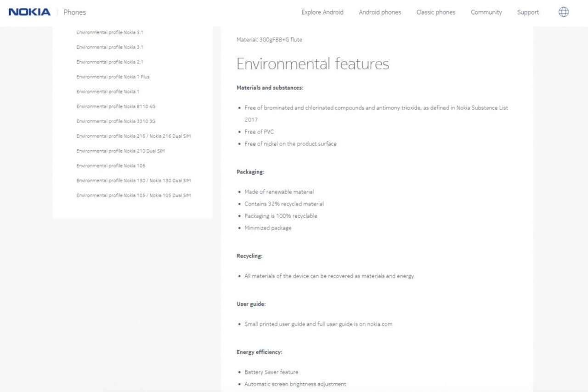
Task: Click the Made of renewable material bullet
Action: click(x=279, y=192)
